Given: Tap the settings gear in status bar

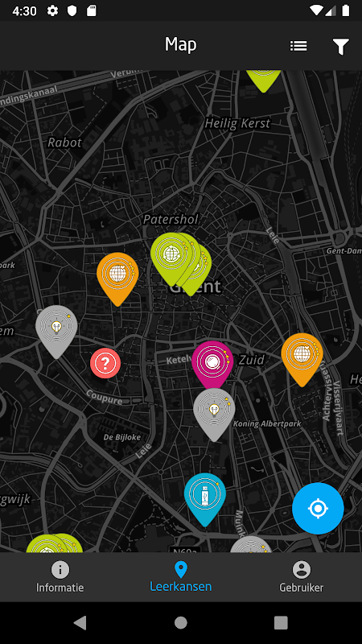Looking at the screenshot, I should (52, 10).
